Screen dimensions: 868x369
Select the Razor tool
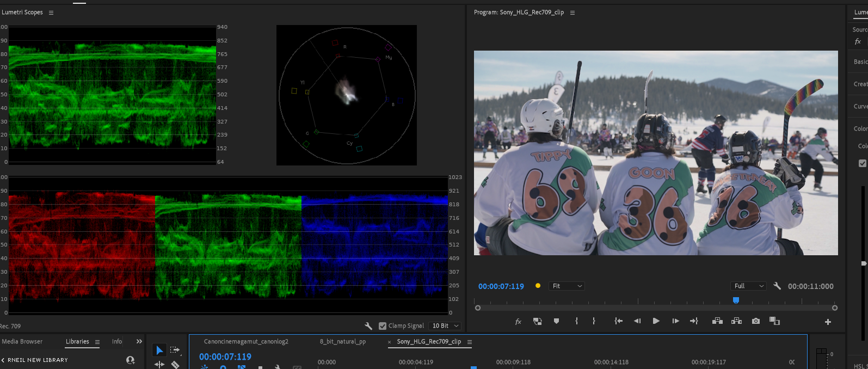coord(175,365)
